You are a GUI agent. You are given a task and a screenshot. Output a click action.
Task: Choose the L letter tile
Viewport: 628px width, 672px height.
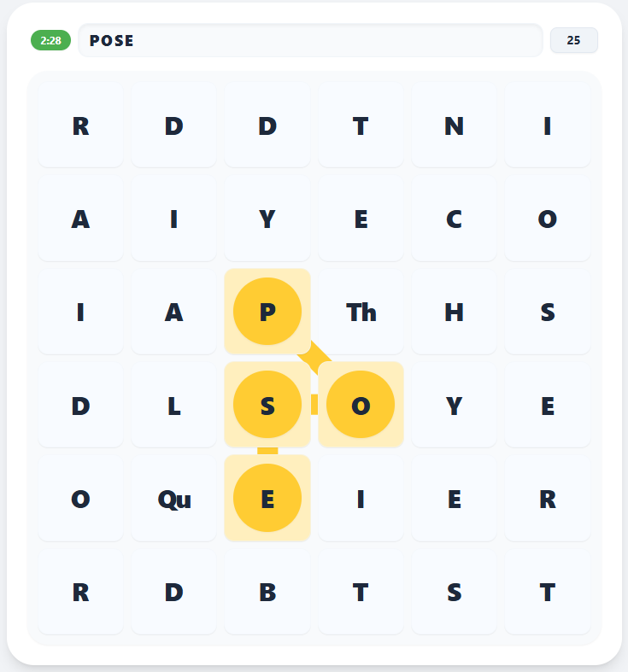coord(174,406)
